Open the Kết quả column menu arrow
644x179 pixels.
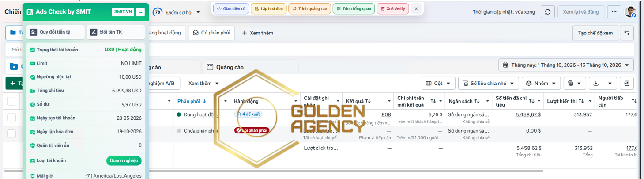pos(389,101)
